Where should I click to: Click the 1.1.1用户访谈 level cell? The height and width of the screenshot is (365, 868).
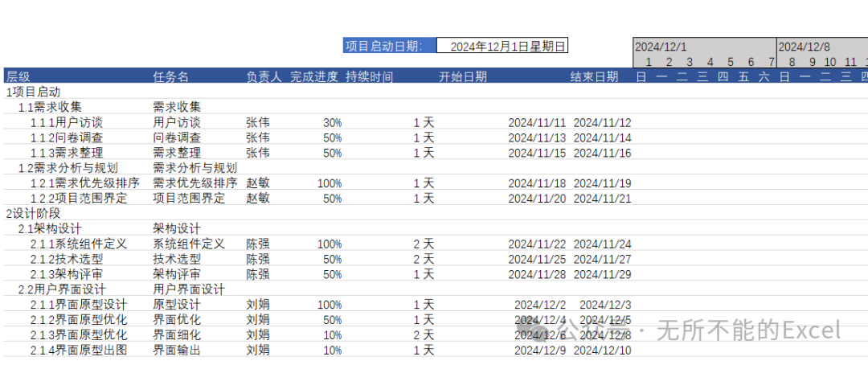[x=67, y=122]
